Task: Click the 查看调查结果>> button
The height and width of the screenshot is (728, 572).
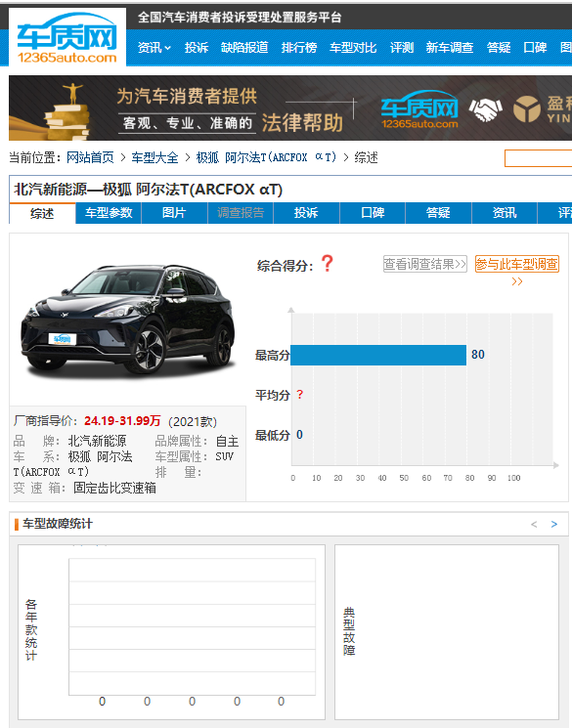Action: tap(424, 264)
